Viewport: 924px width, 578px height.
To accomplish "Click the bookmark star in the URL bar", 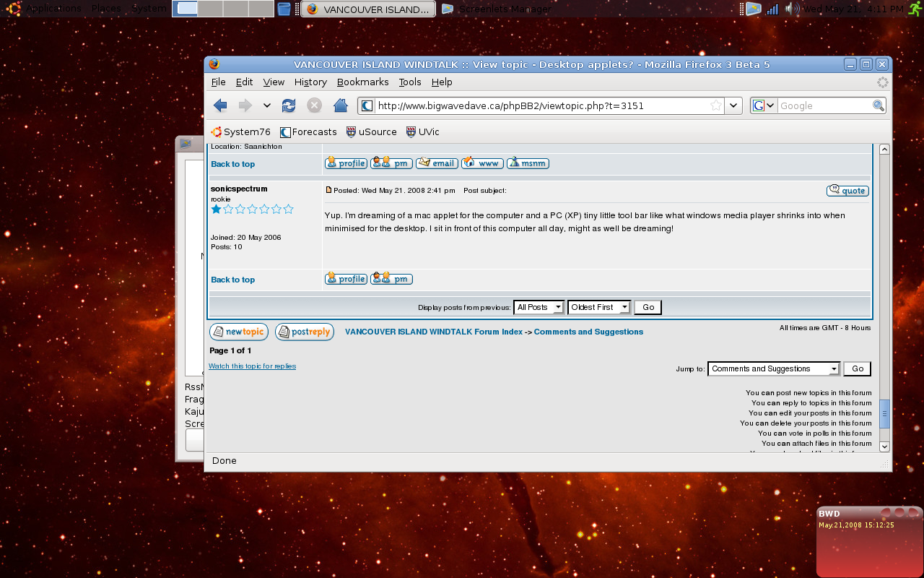I will pos(716,105).
